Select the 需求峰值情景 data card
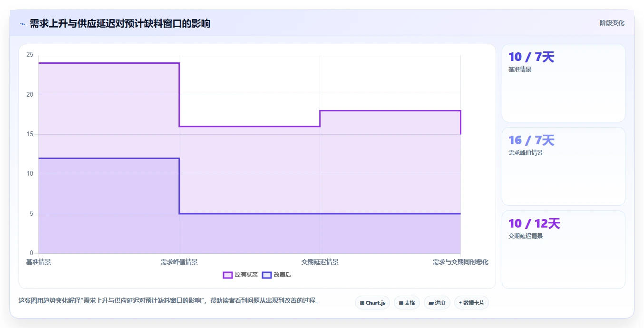 coord(564,167)
